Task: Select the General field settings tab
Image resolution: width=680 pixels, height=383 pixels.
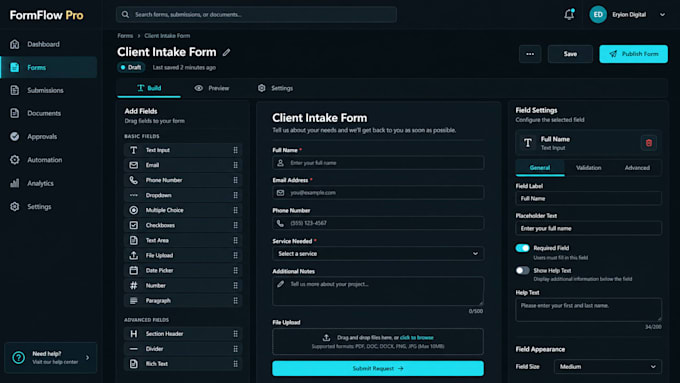Action: click(540, 167)
